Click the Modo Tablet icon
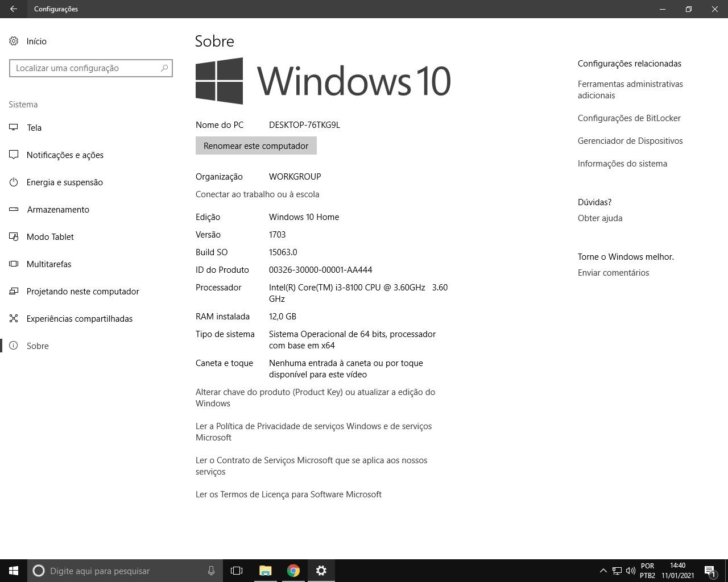Viewport: 728px width, 582px height. 14,236
